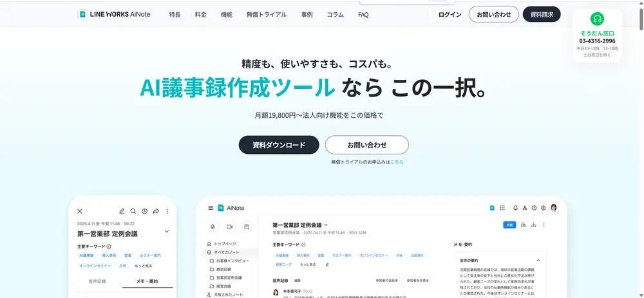Click the help question mark icon

click(534, 208)
